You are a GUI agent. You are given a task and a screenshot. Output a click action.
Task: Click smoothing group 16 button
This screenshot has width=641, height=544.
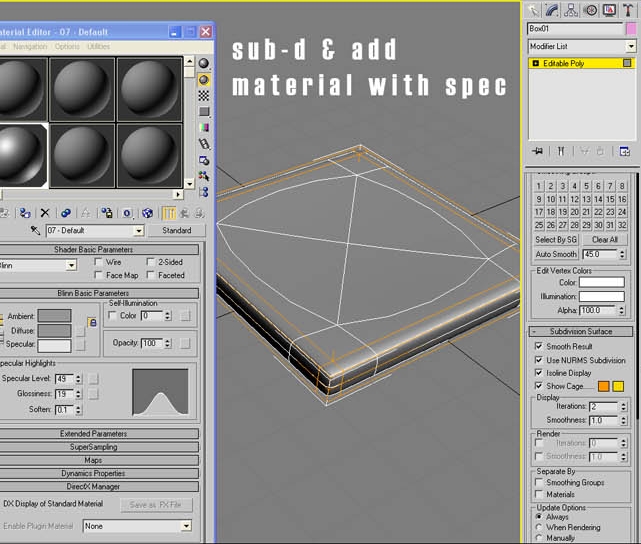(x=622, y=199)
